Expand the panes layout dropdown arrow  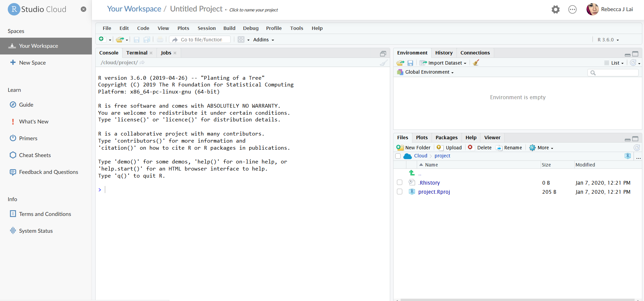(x=248, y=40)
